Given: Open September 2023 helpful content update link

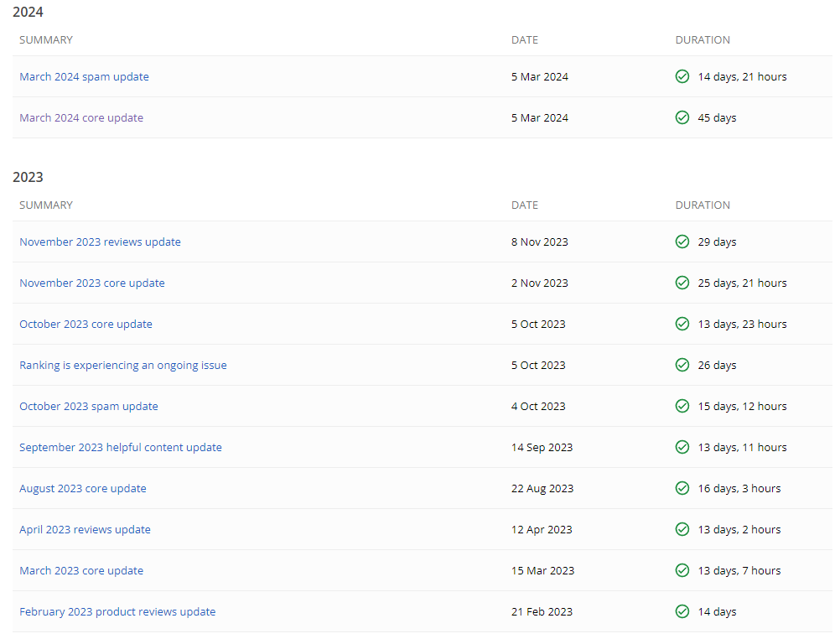Looking at the screenshot, I should click(x=121, y=448).
